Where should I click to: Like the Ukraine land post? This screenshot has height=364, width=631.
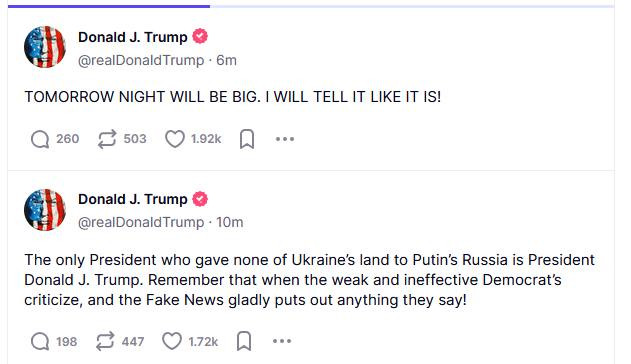[x=172, y=341]
